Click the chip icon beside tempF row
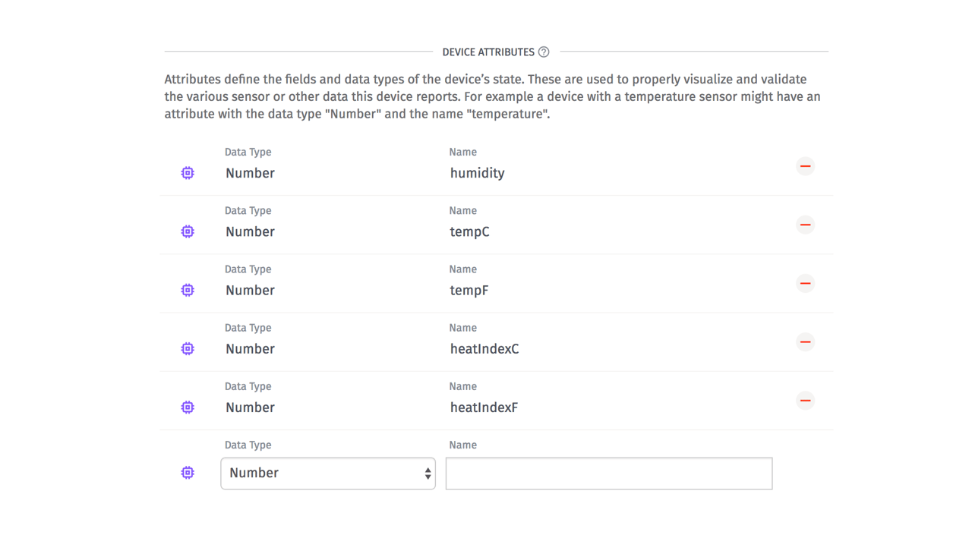This screenshot has height=560, width=972. click(x=188, y=290)
